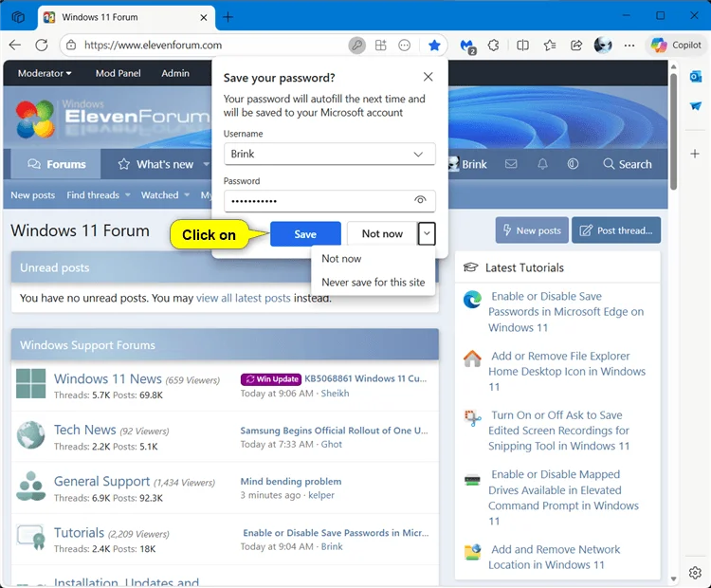711x588 pixels.
Task: Expand the What's new dropdown arrow
Action: 207,164
